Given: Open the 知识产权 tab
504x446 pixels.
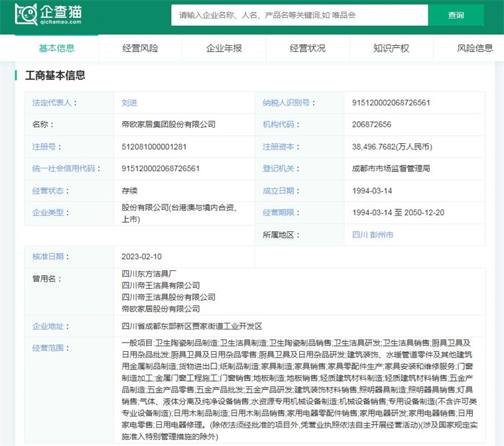Looking at the screenshot, I should point(391,48).
